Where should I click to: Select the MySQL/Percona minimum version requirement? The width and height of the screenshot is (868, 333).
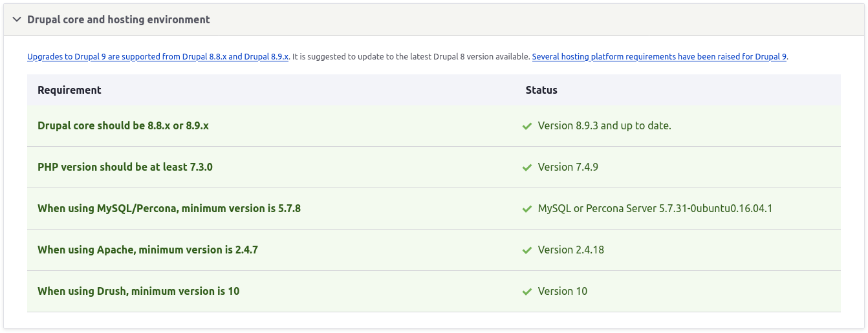(169, 208)
